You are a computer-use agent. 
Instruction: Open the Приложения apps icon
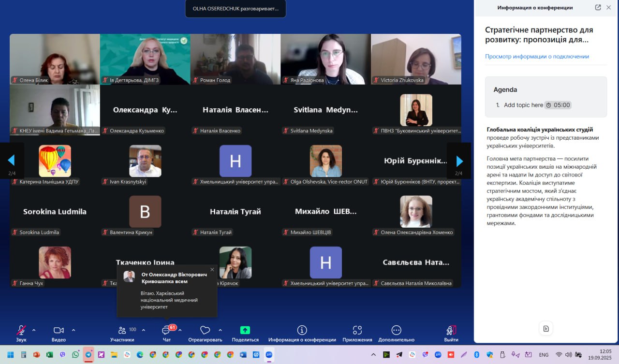(357, 331)
